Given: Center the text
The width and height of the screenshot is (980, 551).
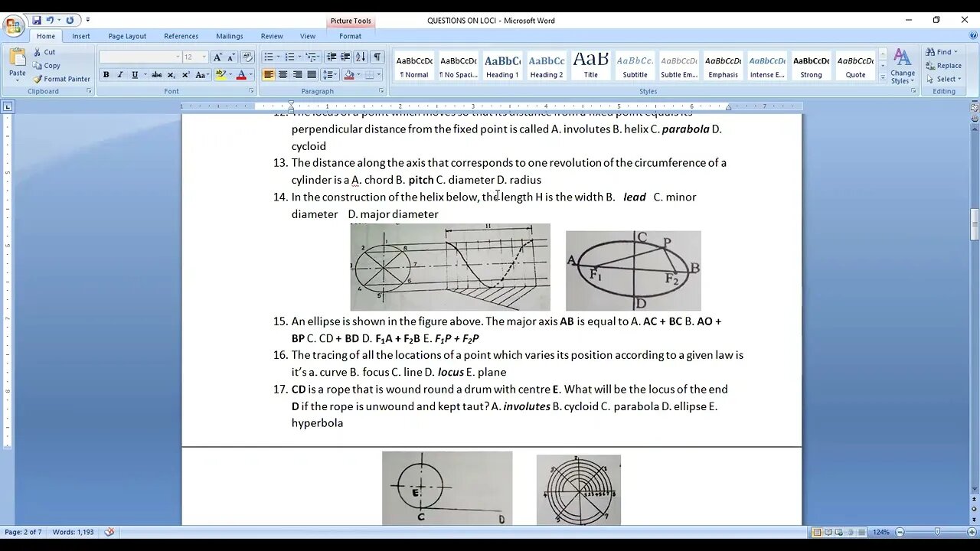Looking at the screenshot, I should tap(283, 75).
